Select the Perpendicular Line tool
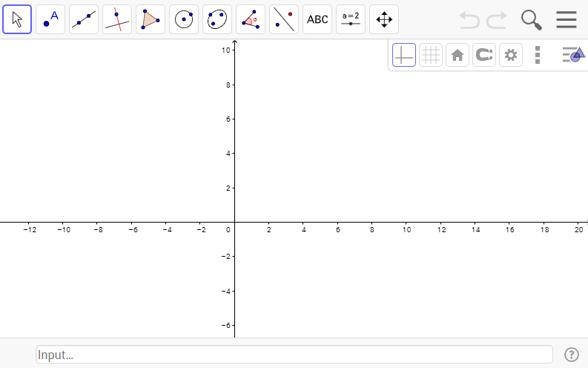 coord(117,19)
